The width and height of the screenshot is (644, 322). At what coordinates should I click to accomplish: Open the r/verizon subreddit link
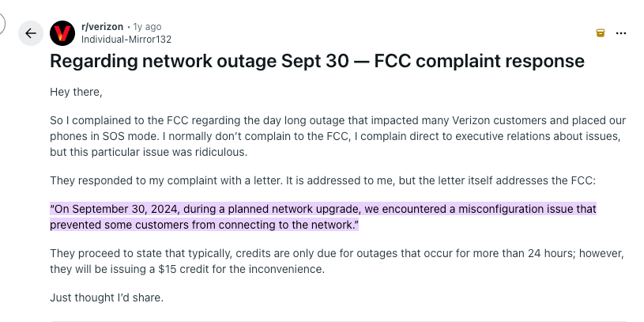pyautogui.click(x=102, y=27)
